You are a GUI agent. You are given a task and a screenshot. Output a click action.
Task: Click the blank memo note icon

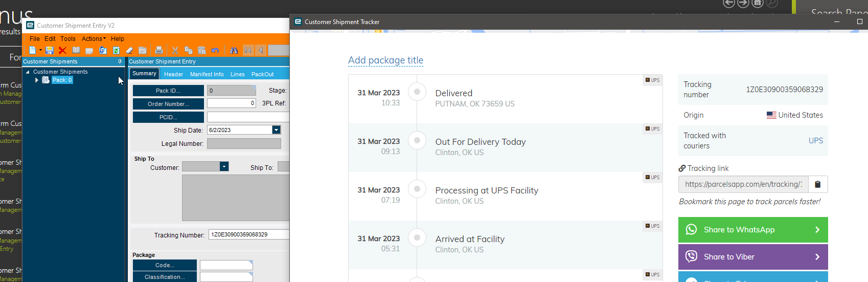[x=89, y=50]
